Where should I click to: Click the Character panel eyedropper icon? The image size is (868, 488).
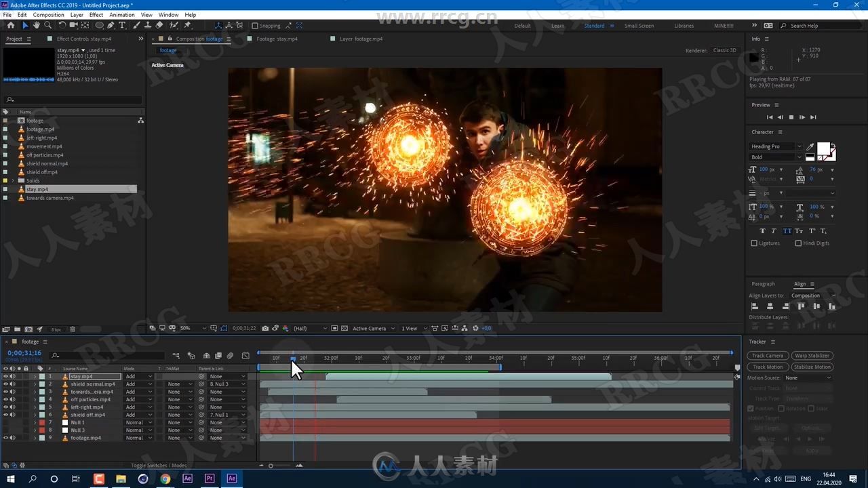click(810, 146)
